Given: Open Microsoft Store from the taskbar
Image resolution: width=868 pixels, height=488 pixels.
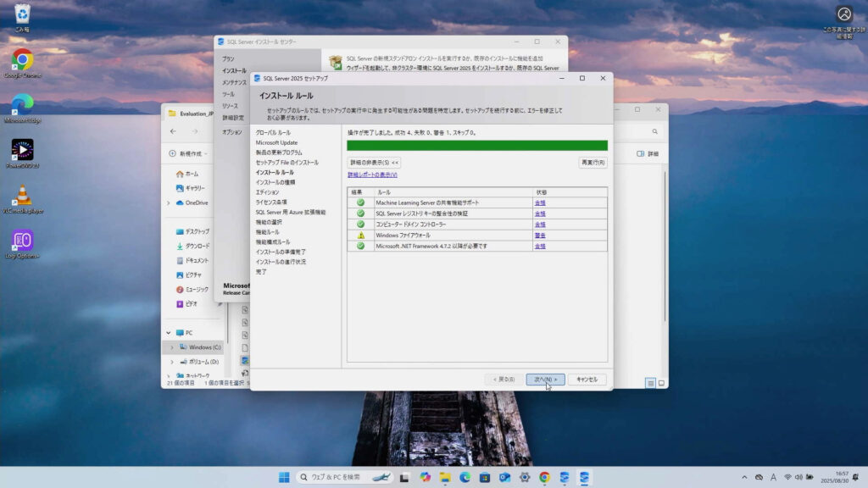Looking at the screenshot, I should click(x=485, y=478).
